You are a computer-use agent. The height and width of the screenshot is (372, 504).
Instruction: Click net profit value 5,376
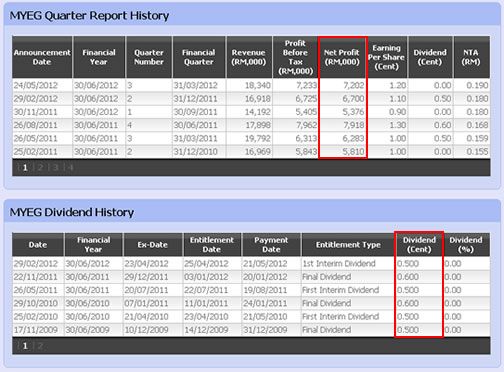click(354, 112)
